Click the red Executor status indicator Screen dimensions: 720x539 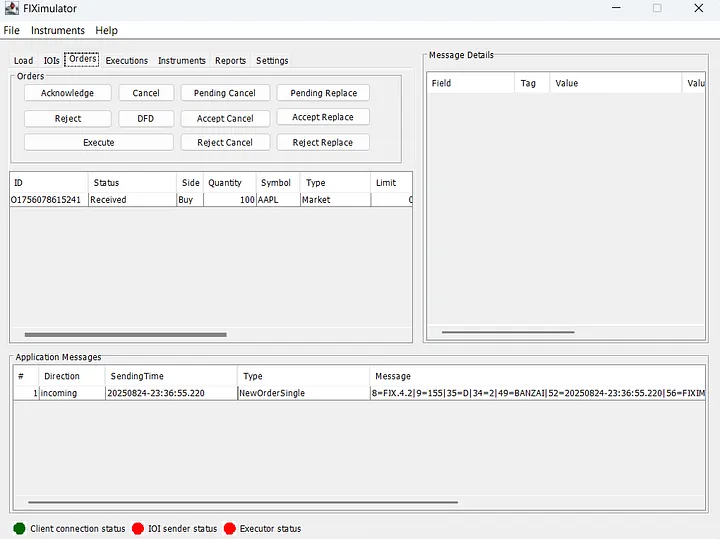coord(230,528)
